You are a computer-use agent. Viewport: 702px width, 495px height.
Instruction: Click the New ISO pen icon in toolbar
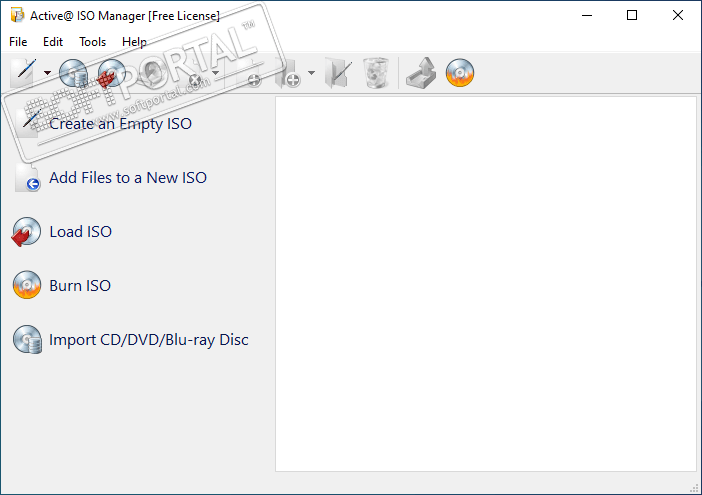point(23,73)
